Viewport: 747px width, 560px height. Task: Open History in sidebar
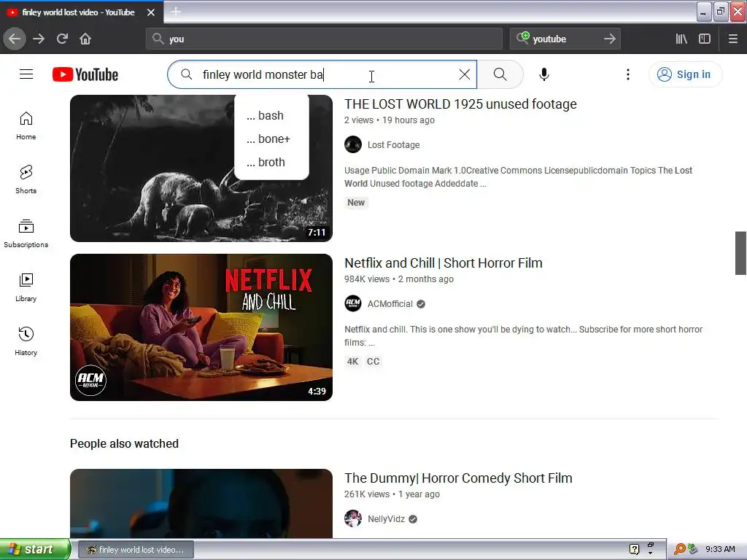point(26,341)
